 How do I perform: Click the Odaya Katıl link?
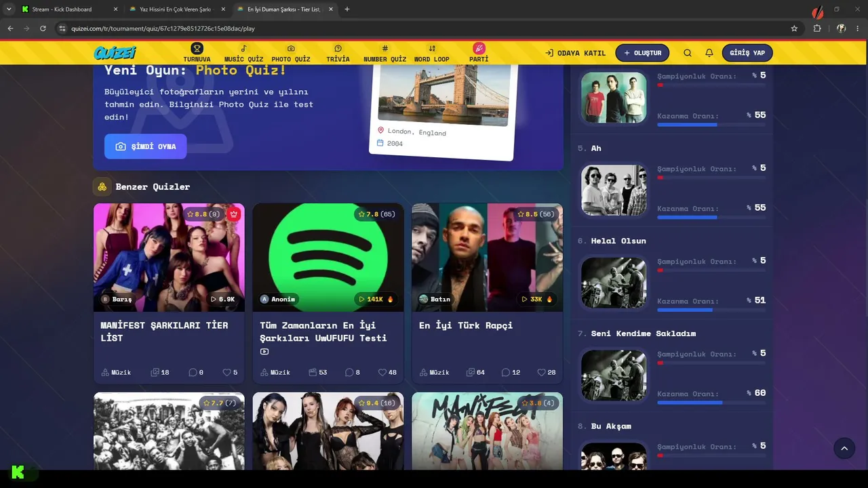576,53
